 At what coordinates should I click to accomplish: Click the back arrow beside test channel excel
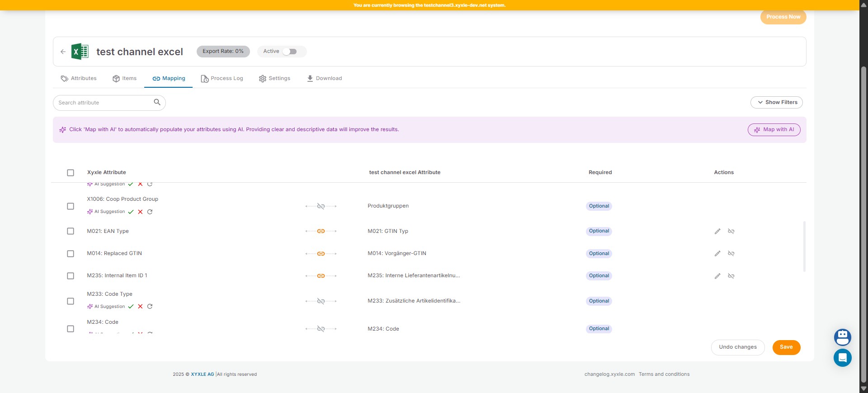[x=63, y=52]
